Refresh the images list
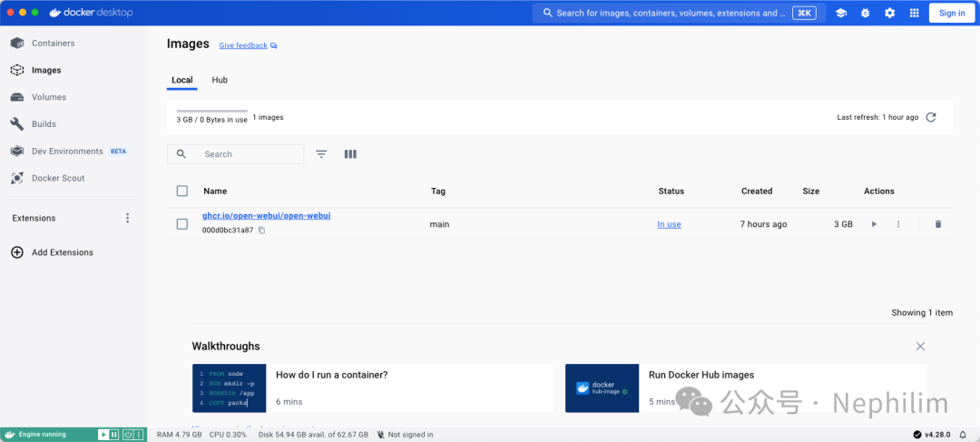 (x=931, y=117)
